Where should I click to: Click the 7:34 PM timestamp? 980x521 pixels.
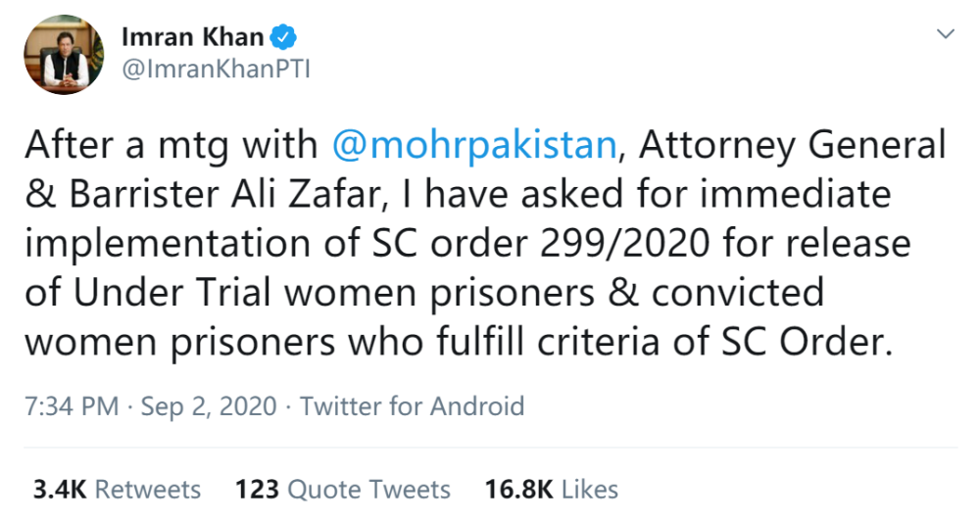coord(73,406)
